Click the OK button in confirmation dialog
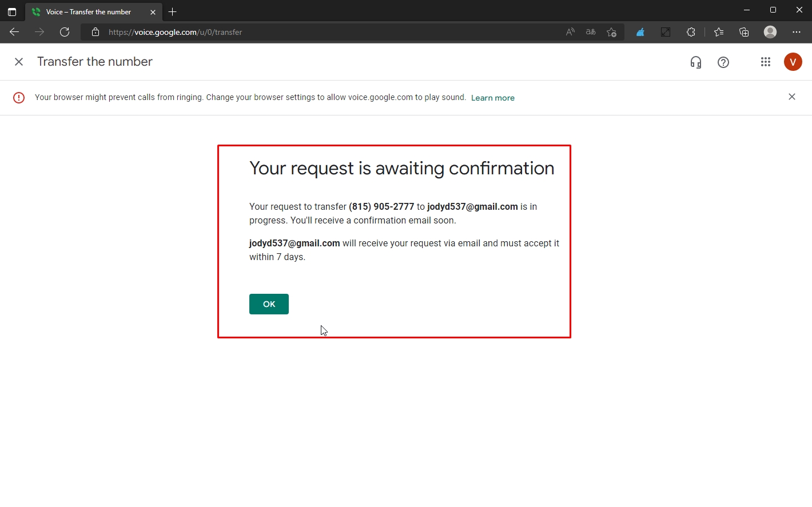812x507 pixels. pyautogui.click(x=269, y=304)
